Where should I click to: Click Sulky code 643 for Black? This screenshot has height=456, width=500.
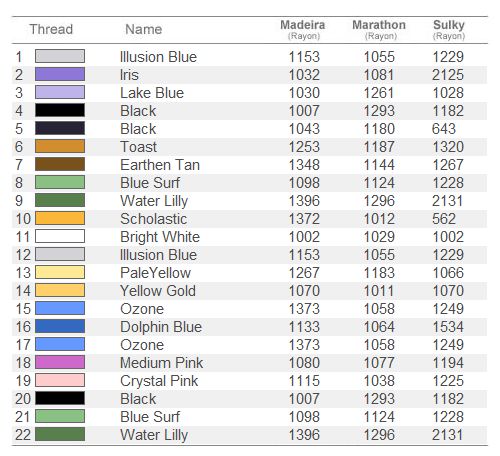click(444, 129)
